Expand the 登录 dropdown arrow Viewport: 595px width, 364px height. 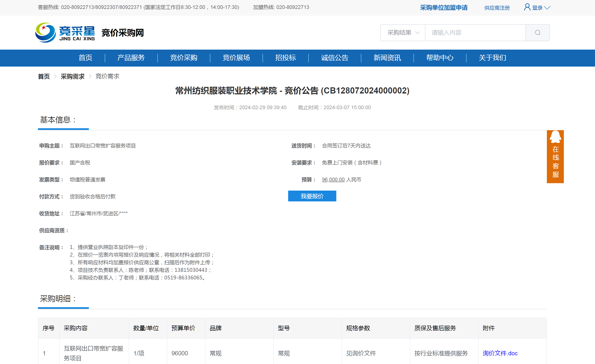(x=547, y=8)
